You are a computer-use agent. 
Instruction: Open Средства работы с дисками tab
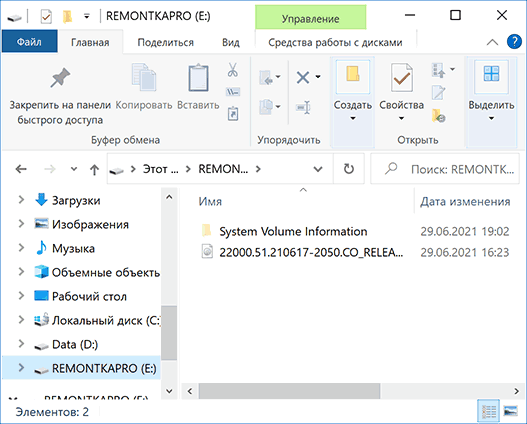coord(335,42)
